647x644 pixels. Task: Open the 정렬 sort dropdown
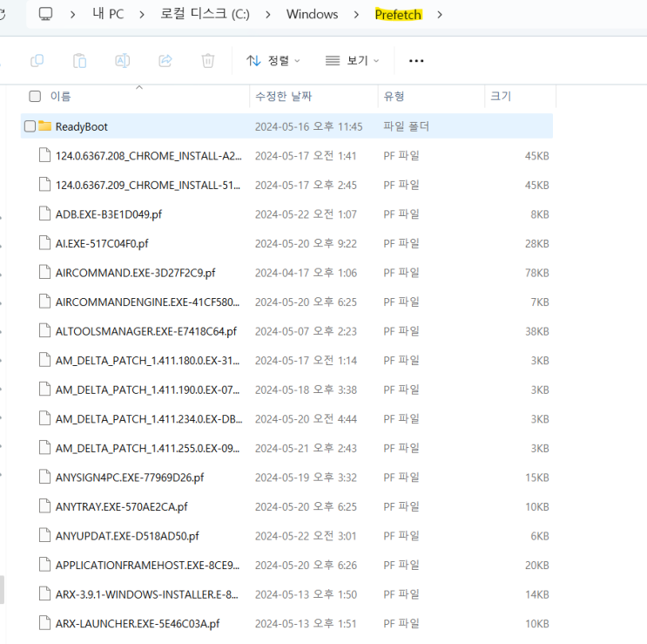tap(273, 61)
